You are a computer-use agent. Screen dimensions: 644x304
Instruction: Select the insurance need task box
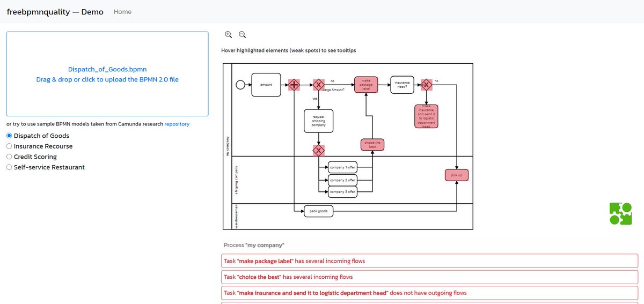tap(402, 84)
